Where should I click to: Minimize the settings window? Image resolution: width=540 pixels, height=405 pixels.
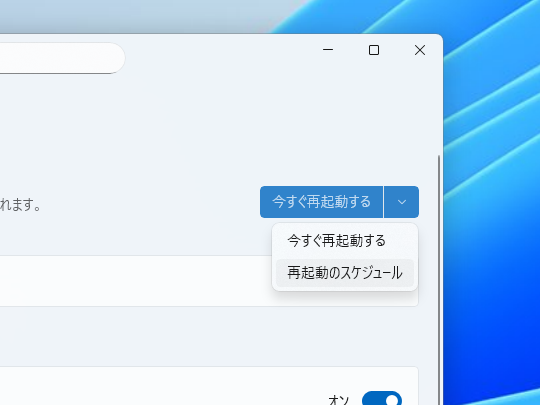[x=328, y=50]
